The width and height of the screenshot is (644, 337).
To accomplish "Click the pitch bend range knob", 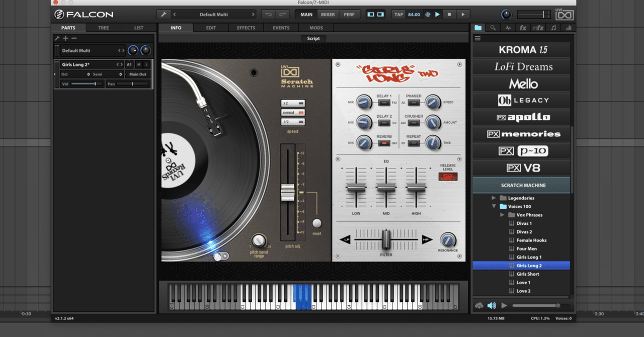I will pyautogui.click(x=258, y=240).
